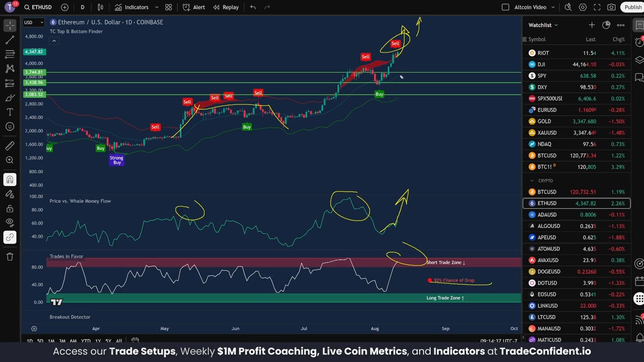
Task: Toggle magnet mode
Action: [10, 179]
